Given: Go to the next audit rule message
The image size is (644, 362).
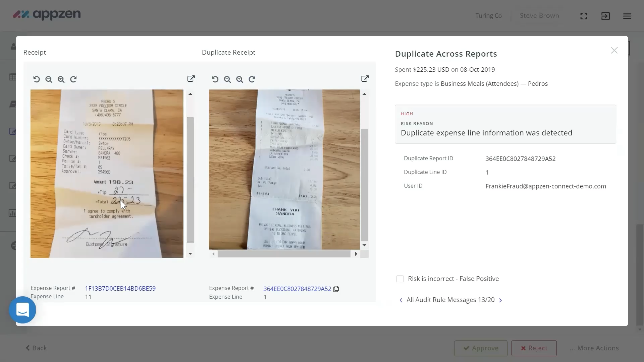Looking at the screenshot, I should (x=501, y=300).
